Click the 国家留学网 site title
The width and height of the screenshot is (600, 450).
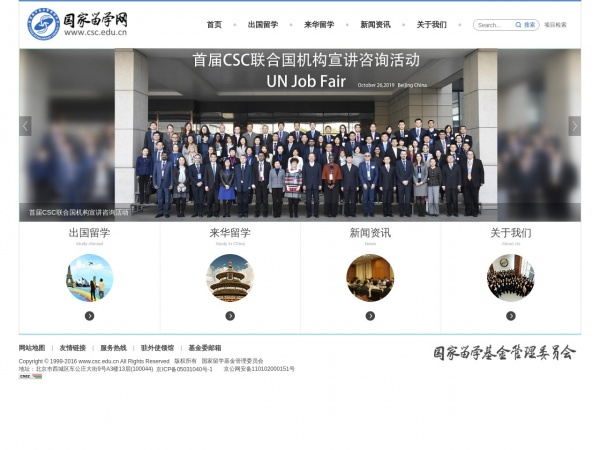(95, 20)
